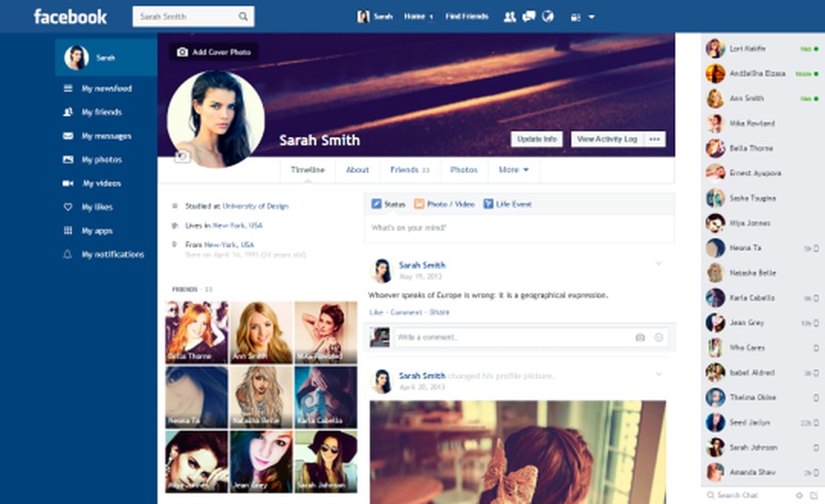This screenshot has height=504, width=825.
Task: Open the three-dots menu beside Activity Log
Action: pos(655,139)
